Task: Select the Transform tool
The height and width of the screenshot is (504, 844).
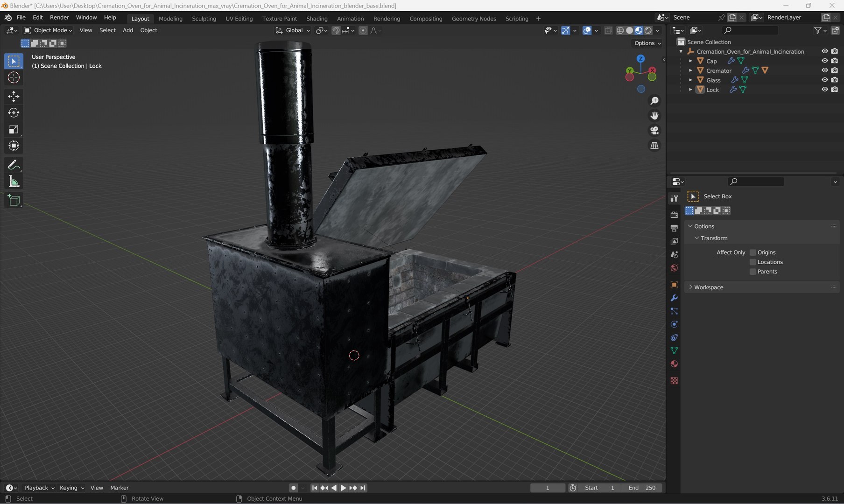Action: 14,146
